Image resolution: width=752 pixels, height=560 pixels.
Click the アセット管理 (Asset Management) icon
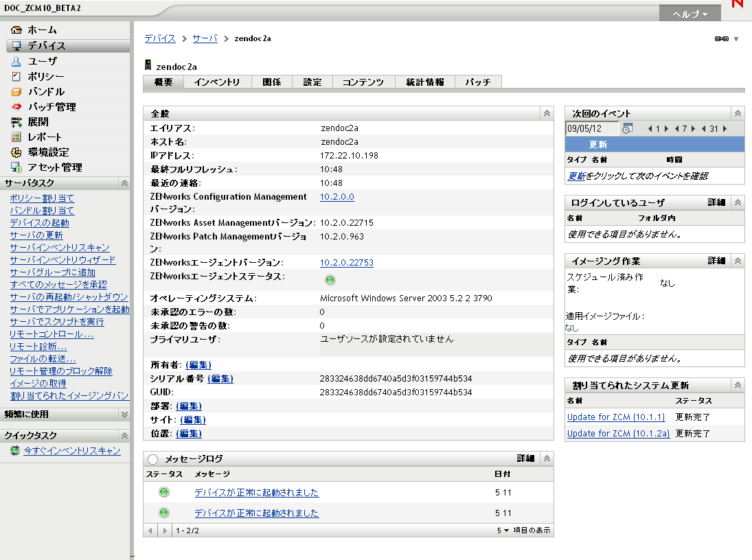click(16, 167)
